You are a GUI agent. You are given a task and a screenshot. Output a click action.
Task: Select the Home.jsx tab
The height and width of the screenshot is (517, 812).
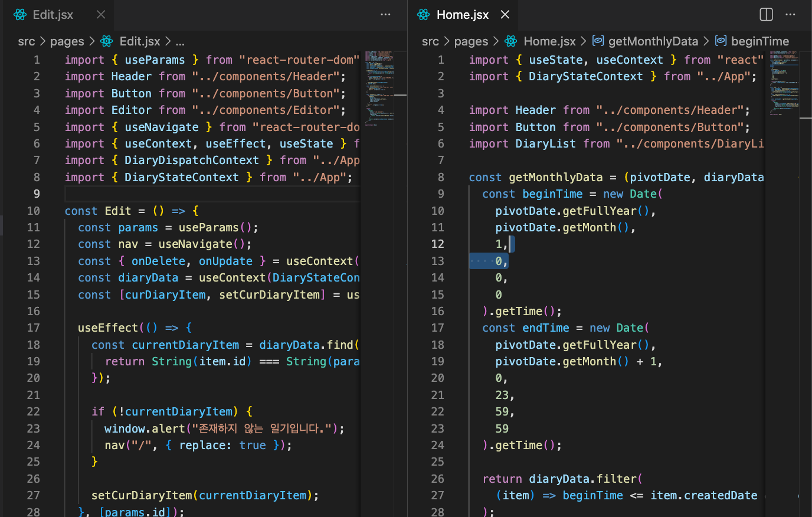pos(463,15)
